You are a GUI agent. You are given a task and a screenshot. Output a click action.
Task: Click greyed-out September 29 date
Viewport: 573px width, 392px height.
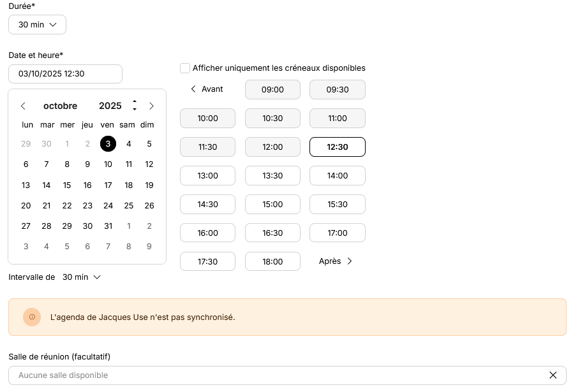tap(26, 144)
